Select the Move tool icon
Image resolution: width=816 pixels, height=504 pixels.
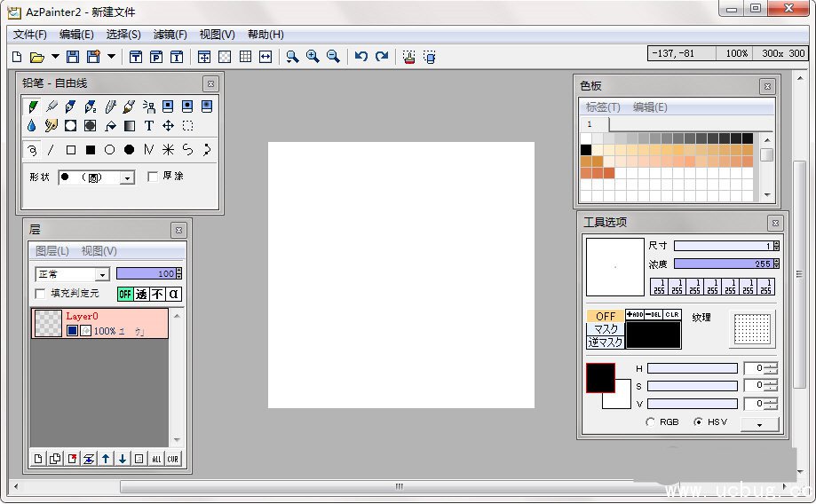coord(168,126)
